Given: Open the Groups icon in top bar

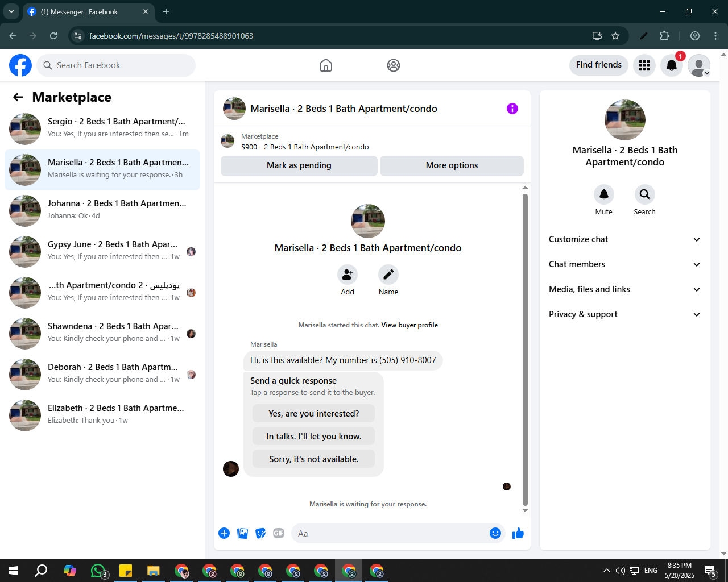Looking at the screenshot, I should 394,65.
